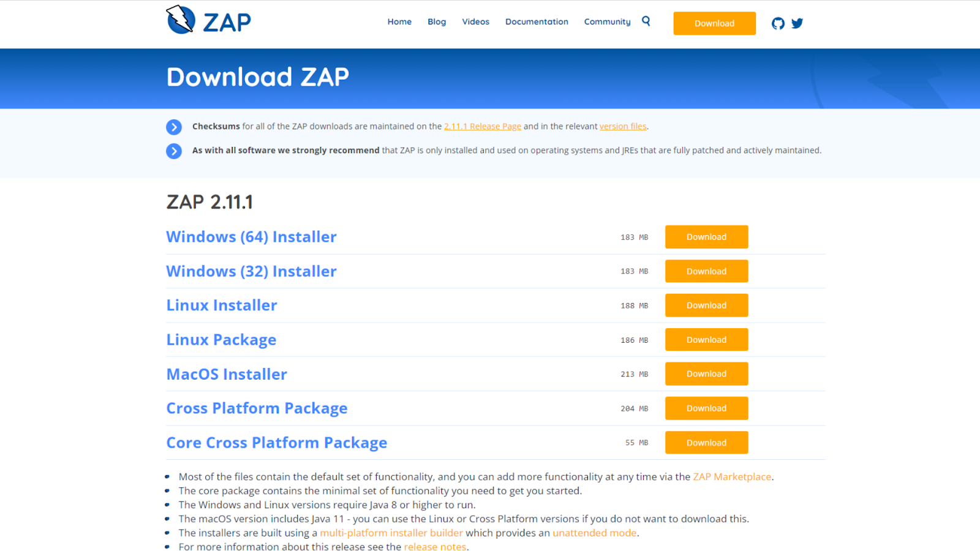The width and height of the screenshot is (980, 551).
Task: Open the search magnifier icon
Action: pos(646,21)
